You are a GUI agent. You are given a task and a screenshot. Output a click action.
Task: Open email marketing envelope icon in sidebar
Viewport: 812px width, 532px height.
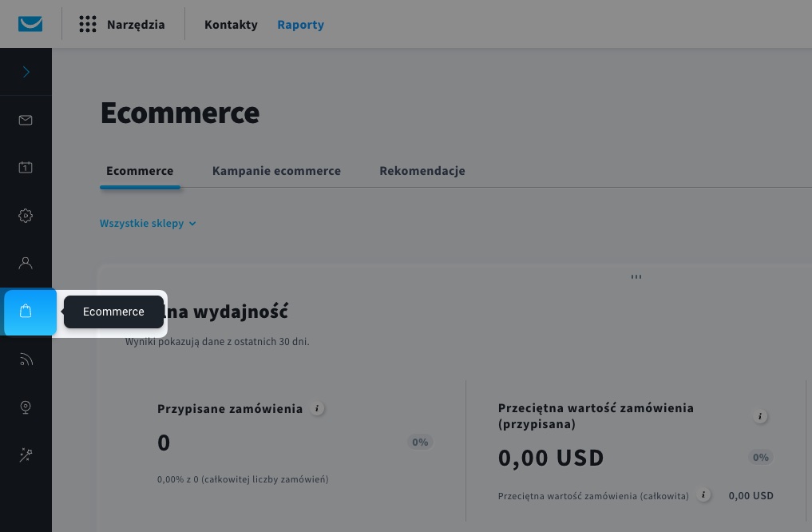26,121
